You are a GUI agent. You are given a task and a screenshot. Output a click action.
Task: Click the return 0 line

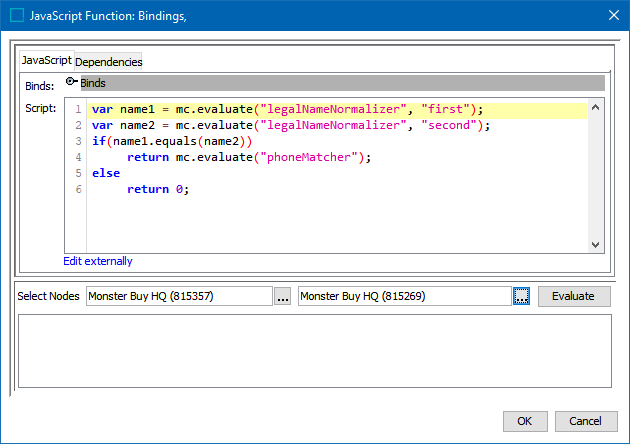click(158, 189)
